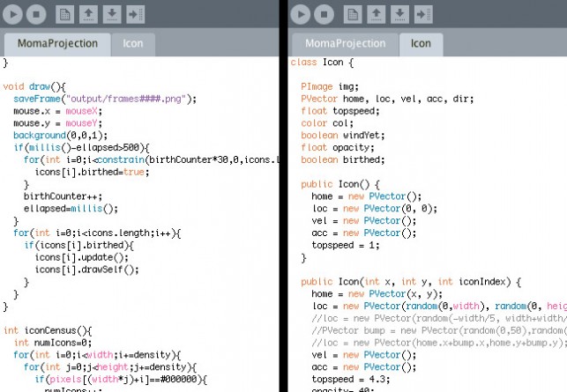Click 'public Icon(int x, int y, int iconIndex)' line

[411, 282]
